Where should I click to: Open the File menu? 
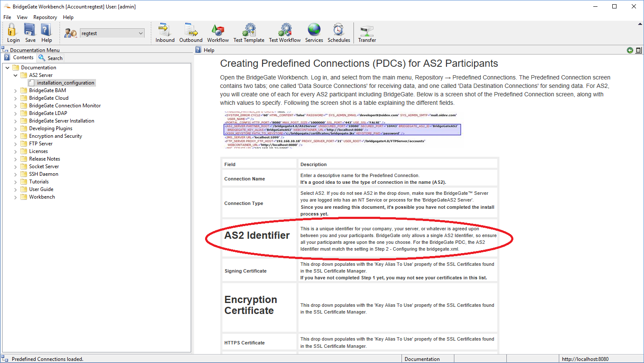7,17
